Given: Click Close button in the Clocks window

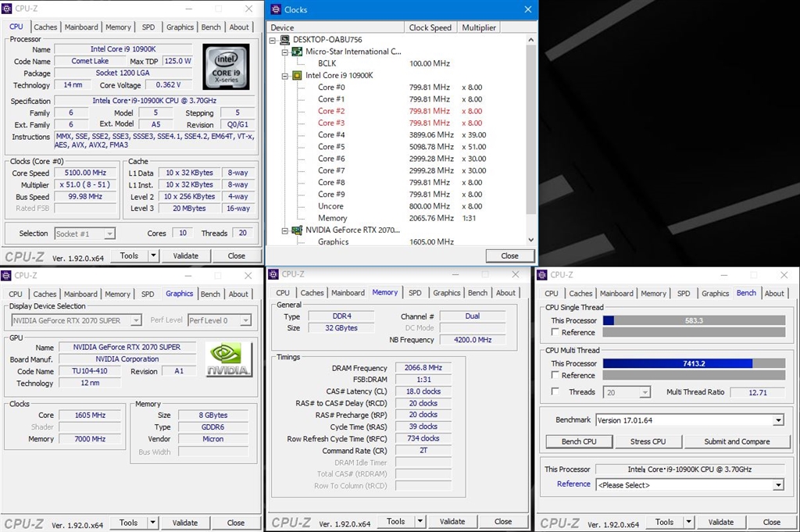Looking at the screenshot, I should 509,255.
